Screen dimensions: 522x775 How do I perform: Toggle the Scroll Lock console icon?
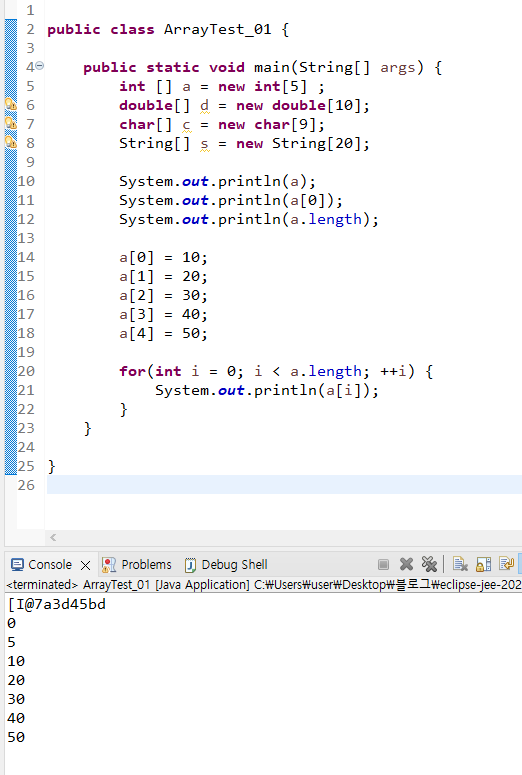click(483, 564)
